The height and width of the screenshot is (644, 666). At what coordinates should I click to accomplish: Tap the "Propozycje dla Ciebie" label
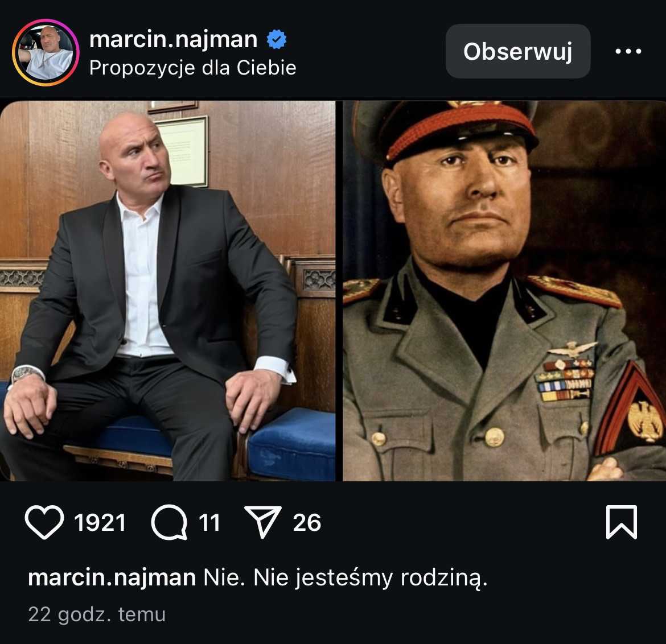tap(192, 68)
